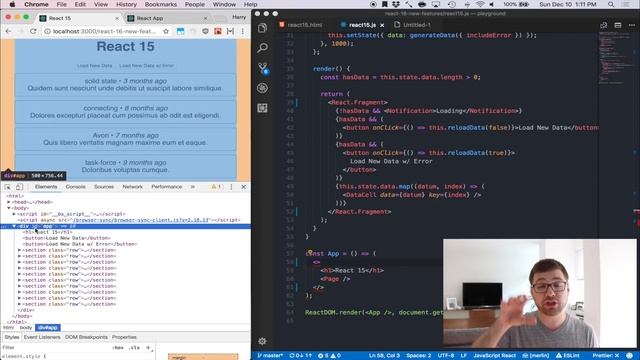Screen dimensions: 640x360
Task: Click Load New Data page button
Action: 94,66
